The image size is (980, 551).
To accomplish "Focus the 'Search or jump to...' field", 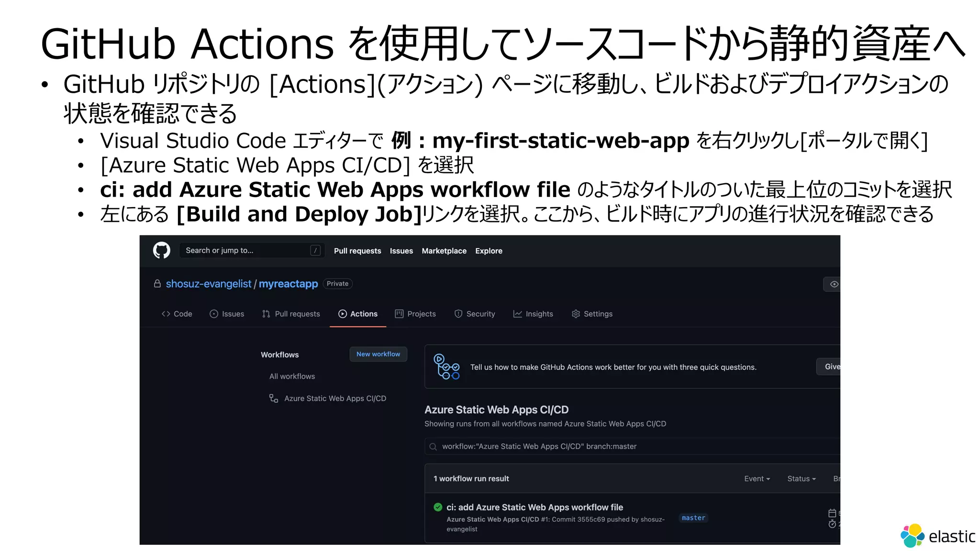I will (x=252, y=250).
